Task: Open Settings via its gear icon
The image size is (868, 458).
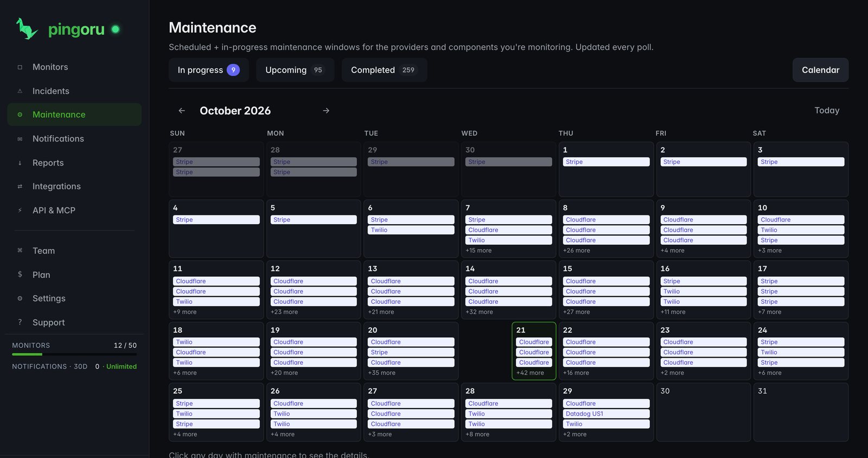Action: [x=20, y=298]
